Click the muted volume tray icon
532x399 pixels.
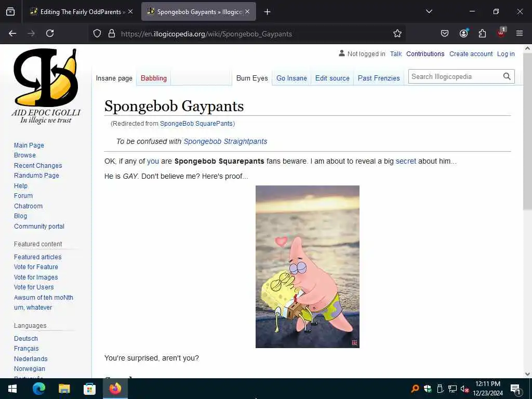pyautogui.click(x=464, y=389)
